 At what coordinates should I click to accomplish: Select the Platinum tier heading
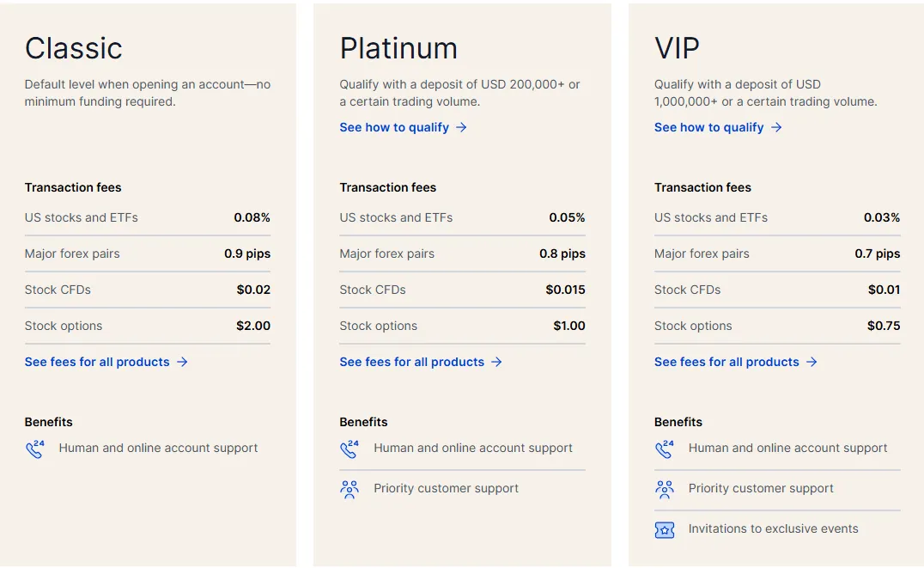398,48
